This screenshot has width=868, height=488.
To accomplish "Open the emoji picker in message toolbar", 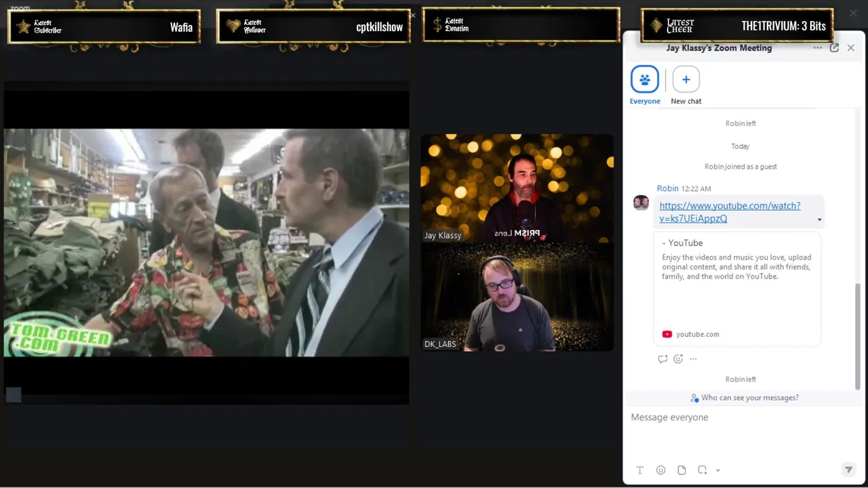I will [660, 470].
